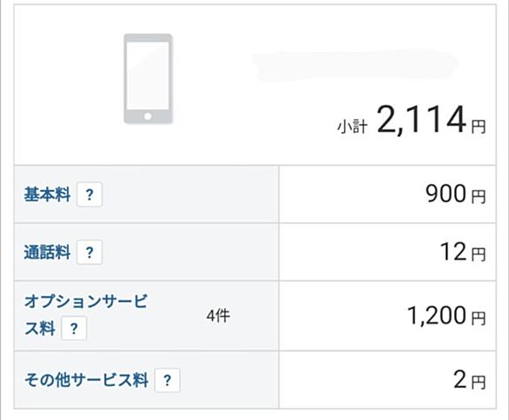
Task: Select the 1,200円 option service amount
Action: (446, 316)
